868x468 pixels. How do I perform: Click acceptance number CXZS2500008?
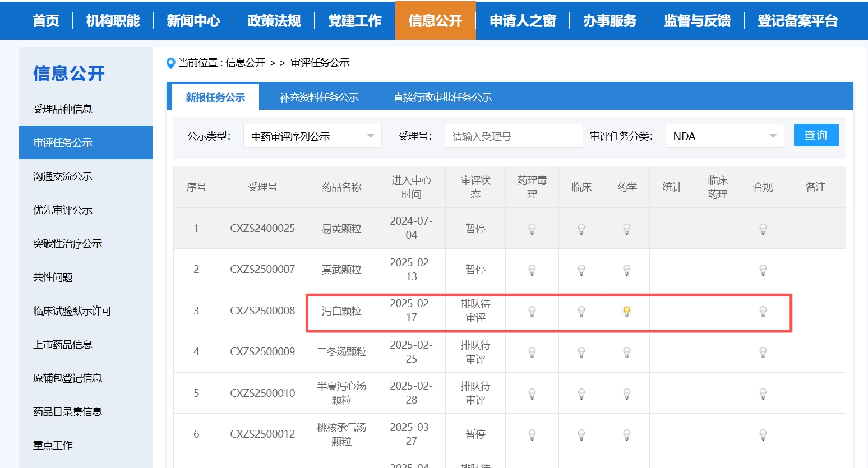tap(262, 311)
